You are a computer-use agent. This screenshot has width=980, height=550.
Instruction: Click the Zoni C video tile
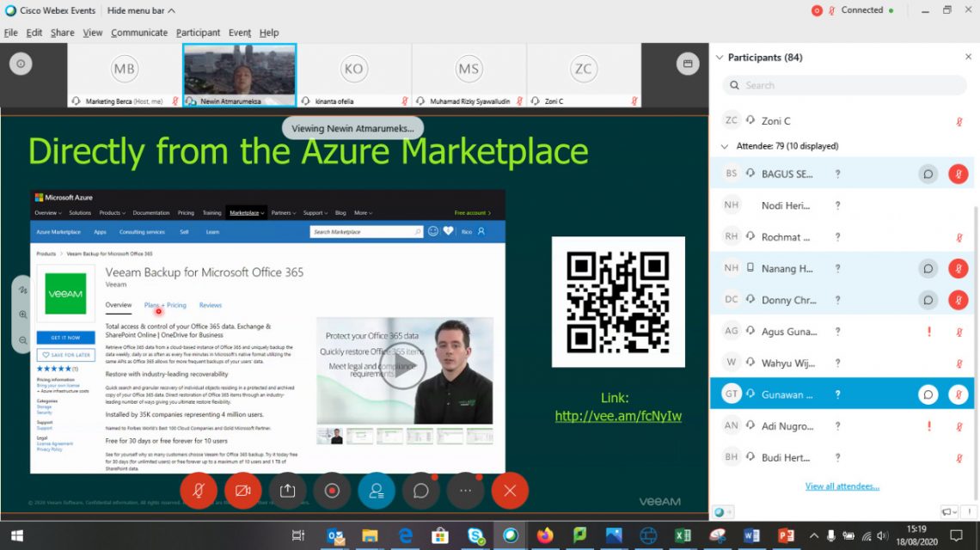point(584,75)
